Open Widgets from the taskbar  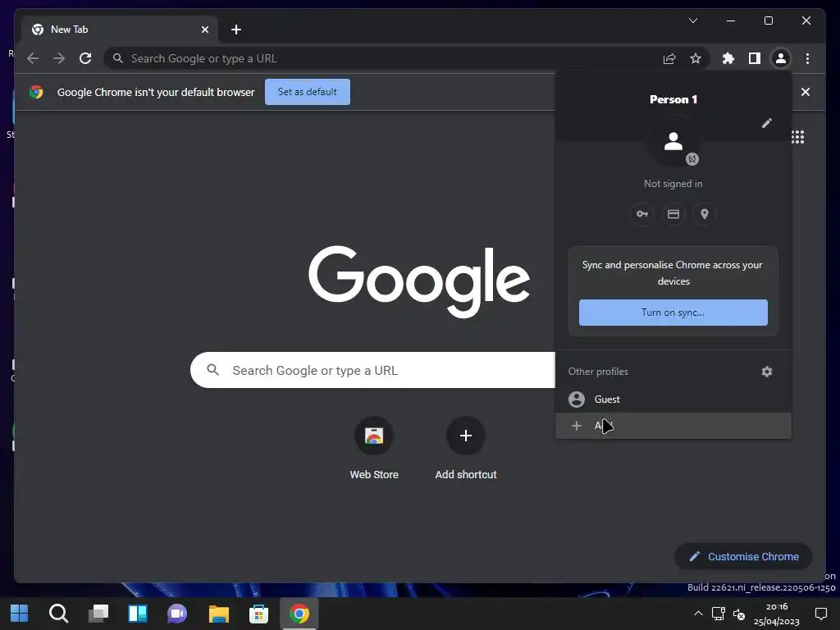138,614
